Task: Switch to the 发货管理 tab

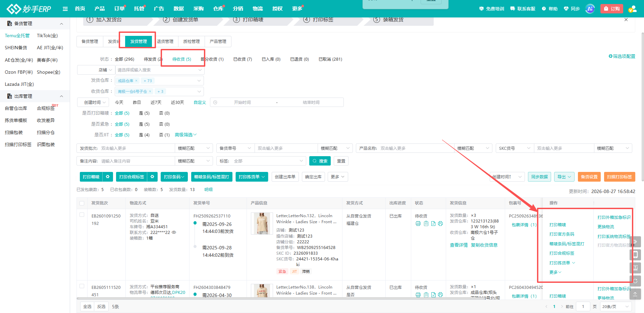Action: click(139, 41)
